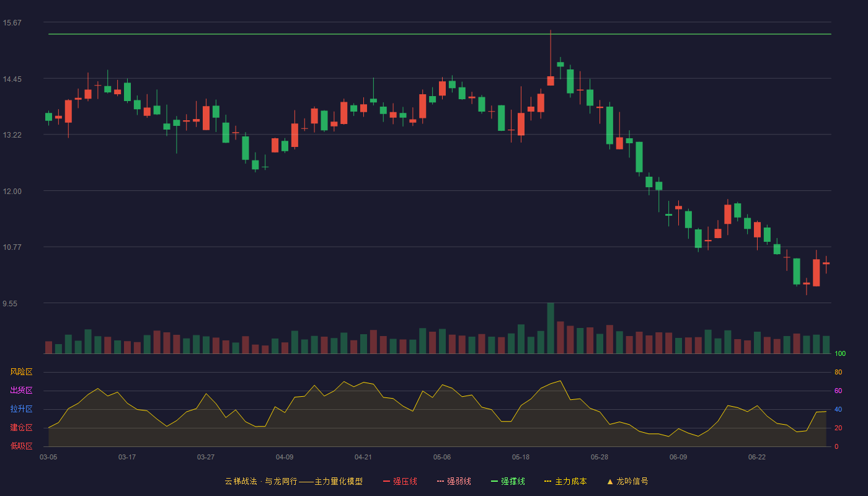Click the magenta 60 indicator scale label
The height and width of the screenshot is (496, 868).
(x=838, y=391)
